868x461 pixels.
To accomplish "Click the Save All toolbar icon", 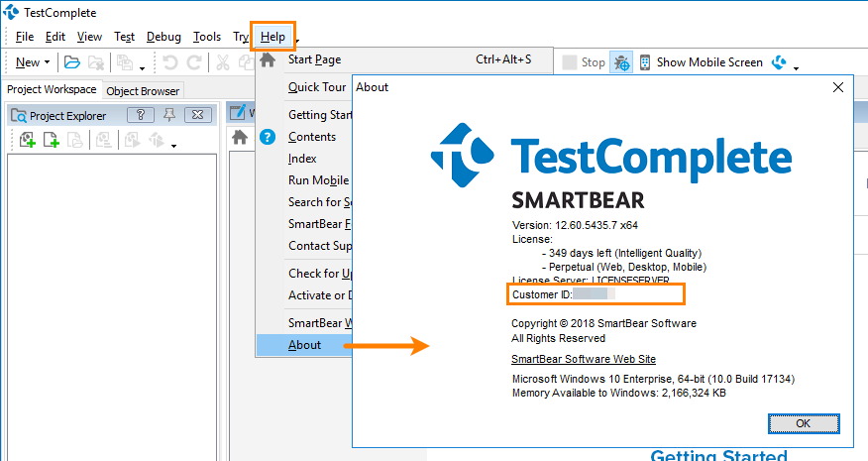I will [x=125, y=62].
